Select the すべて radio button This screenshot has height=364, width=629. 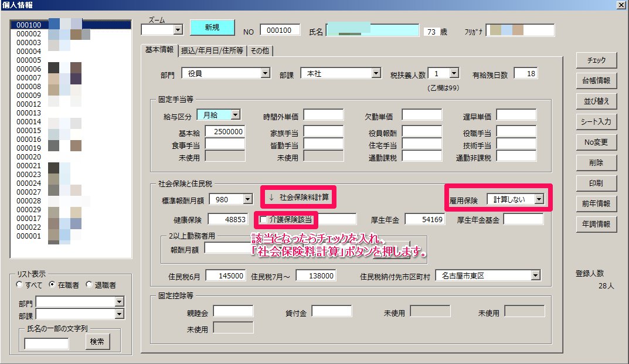(x=19, y=284)
